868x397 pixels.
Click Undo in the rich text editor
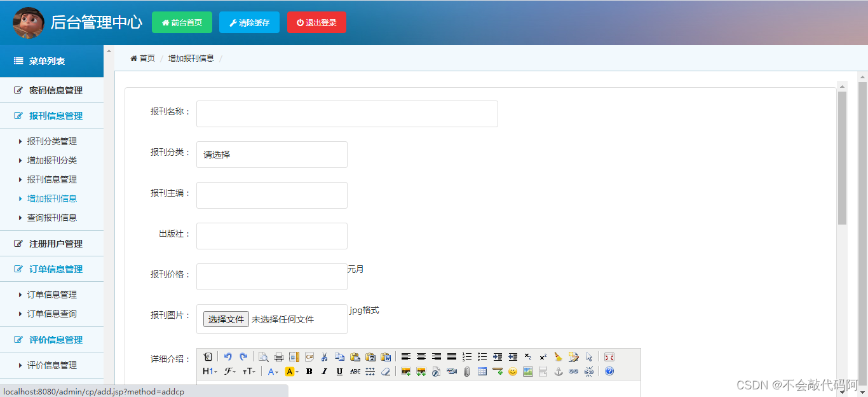pyautogui.click(x=229, y=357)
